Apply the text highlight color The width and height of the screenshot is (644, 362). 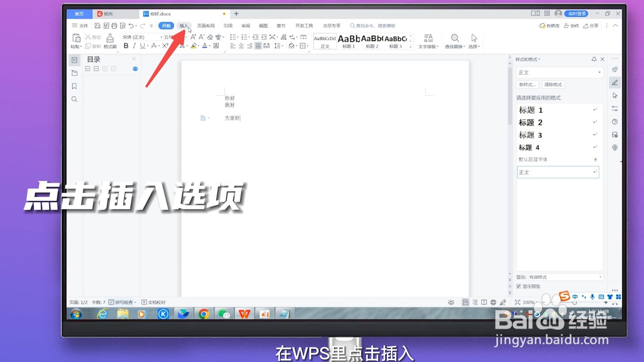[x=194, y=46]
